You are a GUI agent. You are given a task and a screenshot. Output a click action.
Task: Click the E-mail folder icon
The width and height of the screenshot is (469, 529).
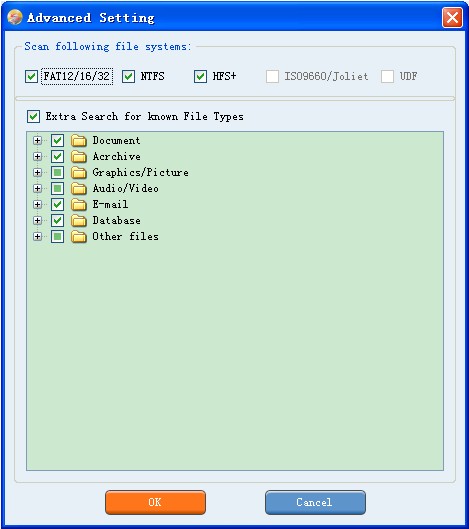tap(79, 204)
